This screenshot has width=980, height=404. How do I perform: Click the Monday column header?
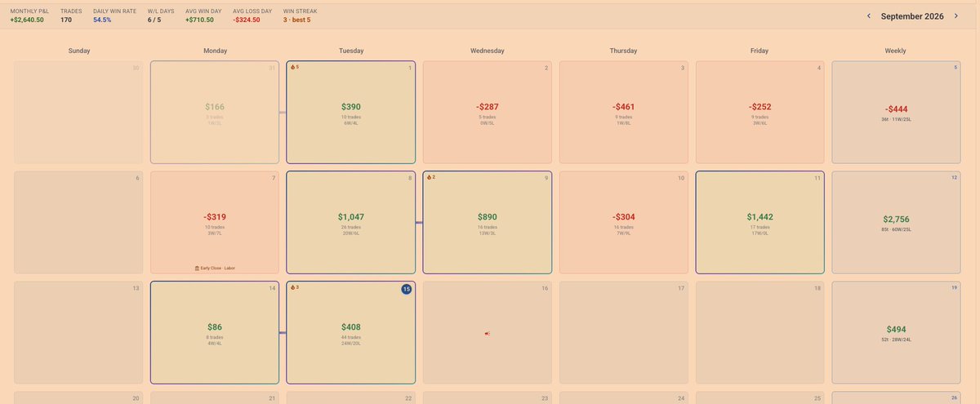(x=215, y=51)
